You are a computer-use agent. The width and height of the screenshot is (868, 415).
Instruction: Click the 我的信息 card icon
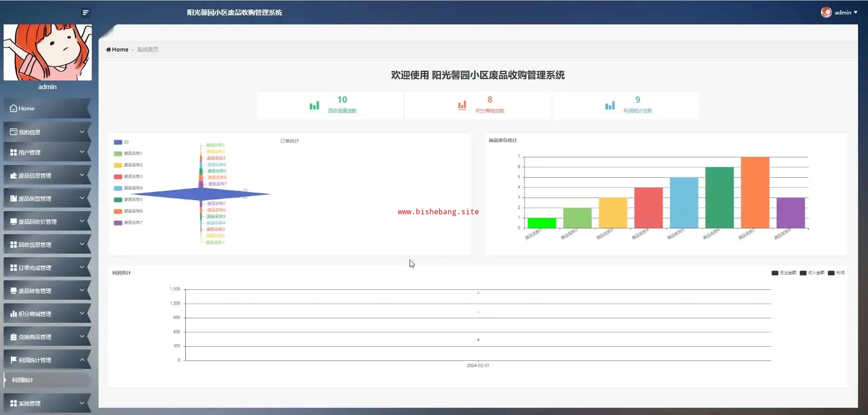tap(14, 132)
